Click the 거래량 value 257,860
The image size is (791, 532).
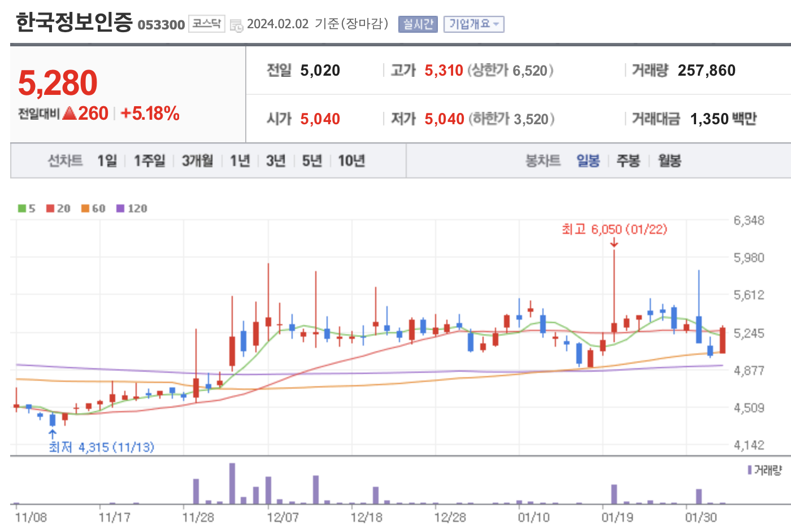click(706, 71)
